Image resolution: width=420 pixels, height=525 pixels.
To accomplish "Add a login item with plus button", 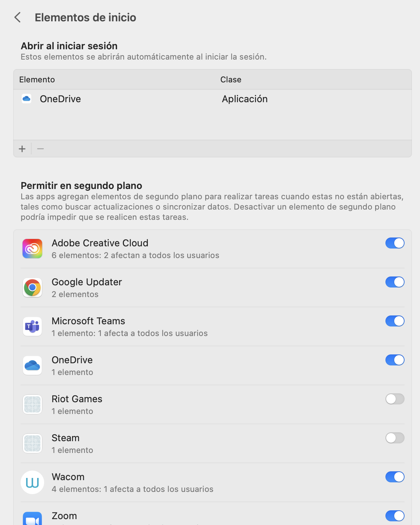I will pos(22,149).
